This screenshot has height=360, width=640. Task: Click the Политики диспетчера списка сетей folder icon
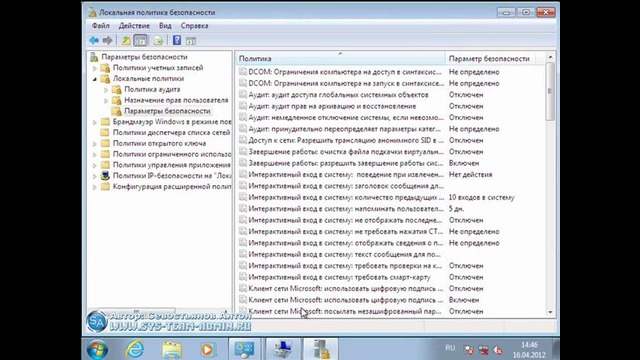105,132
